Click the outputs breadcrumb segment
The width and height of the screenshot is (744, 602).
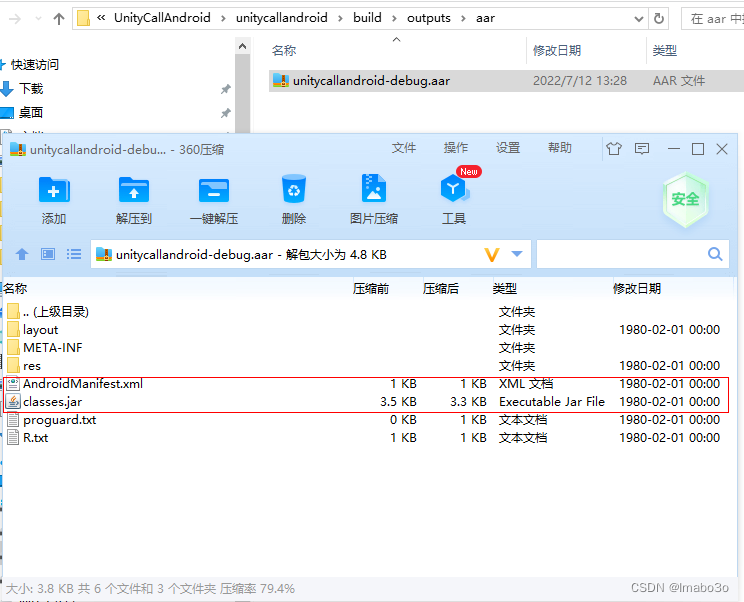(x=428, y=18)
